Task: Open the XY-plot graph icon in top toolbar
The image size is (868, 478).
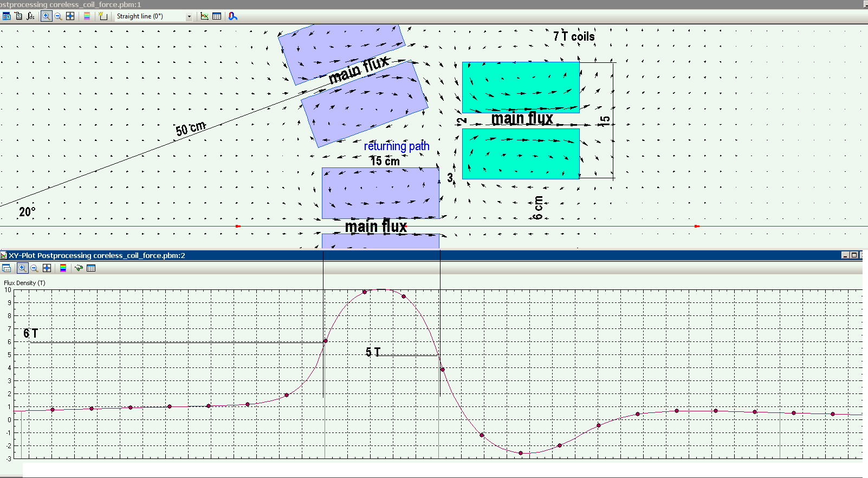Action: [204, 16]
